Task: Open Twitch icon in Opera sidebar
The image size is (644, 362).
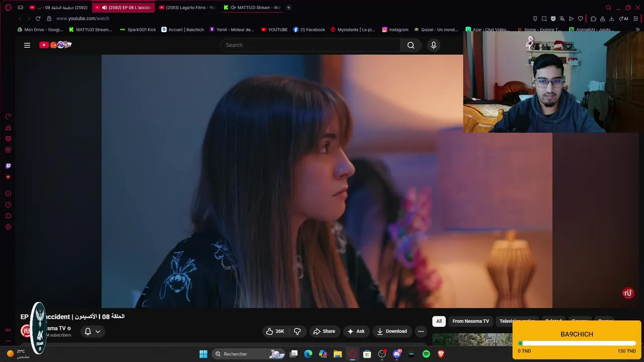Action: click(x=8, y=166)
